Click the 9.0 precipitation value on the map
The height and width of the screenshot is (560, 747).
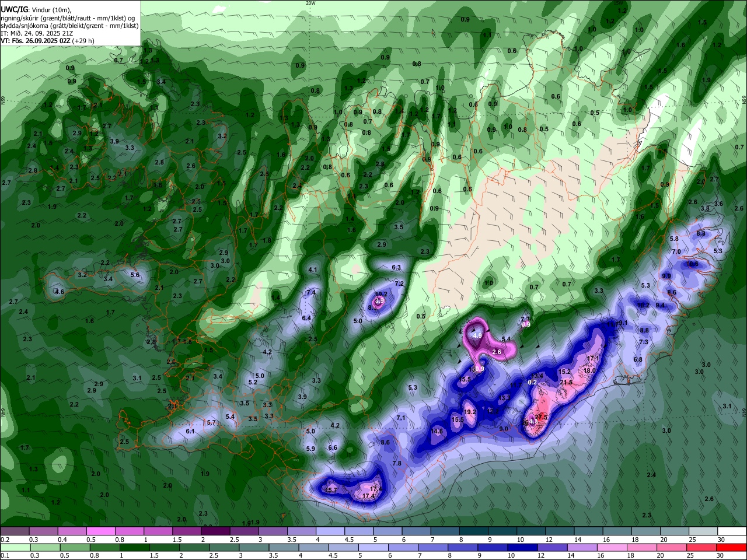click(504, 429)
